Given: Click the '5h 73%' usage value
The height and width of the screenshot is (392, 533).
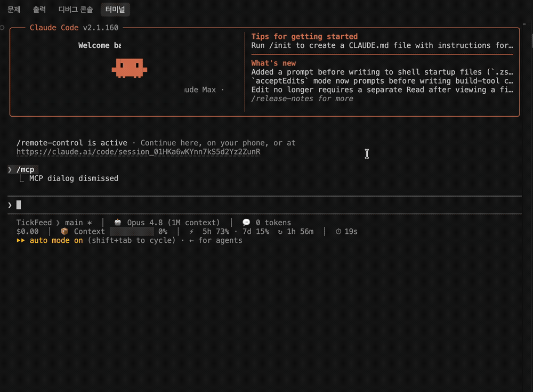Looking at the screenshot, I should 216,231.
